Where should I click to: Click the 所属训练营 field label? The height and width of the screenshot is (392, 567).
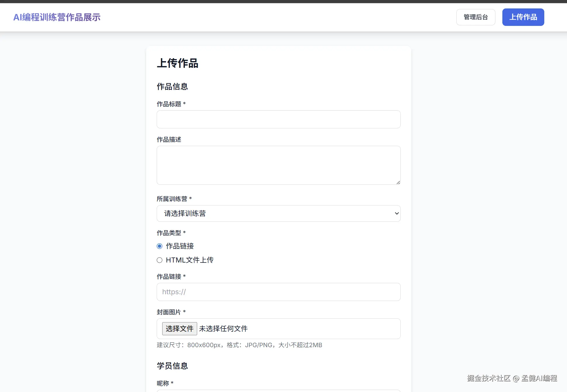(x=172, y=199)
